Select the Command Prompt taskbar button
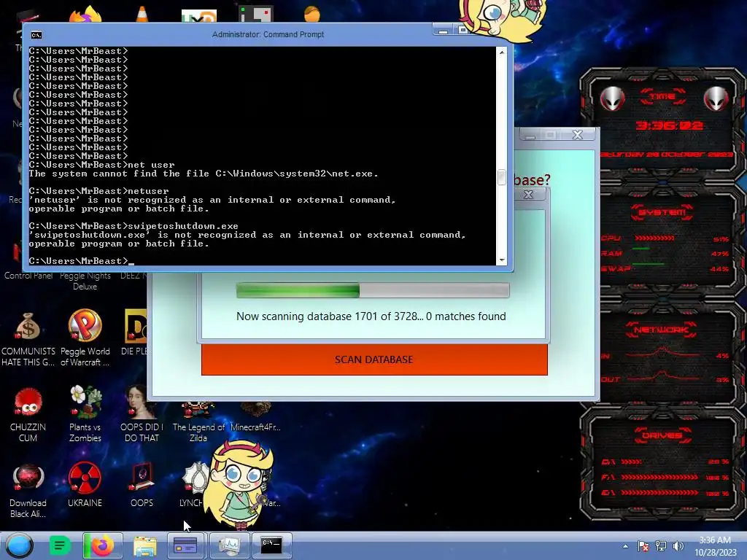747x560 pixels. pyautogui.click(x=271, y=545)
